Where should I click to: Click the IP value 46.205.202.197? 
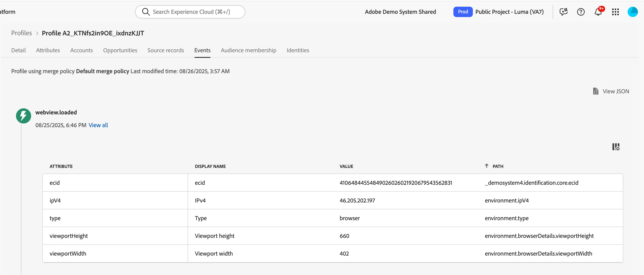(357, 201)
